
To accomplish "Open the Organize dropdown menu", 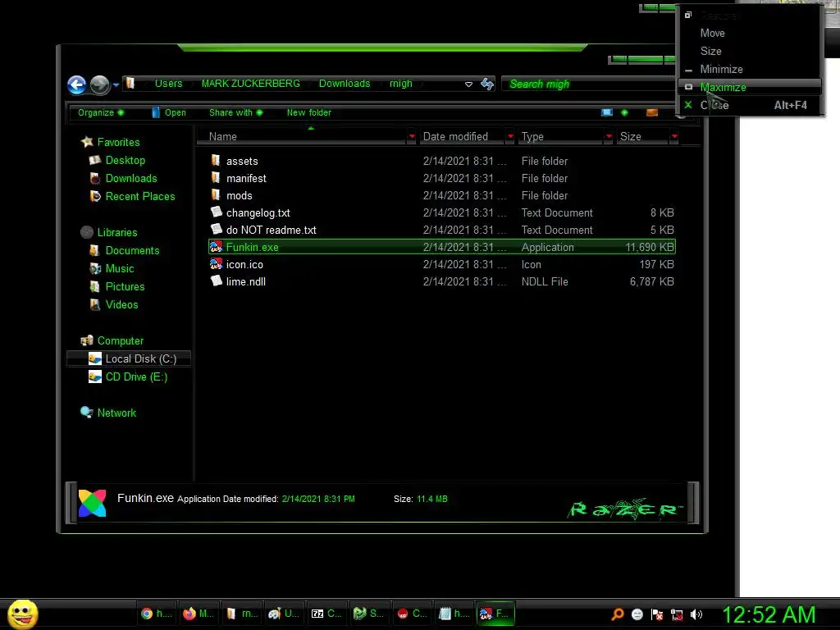I will click(x=101, y=112).
